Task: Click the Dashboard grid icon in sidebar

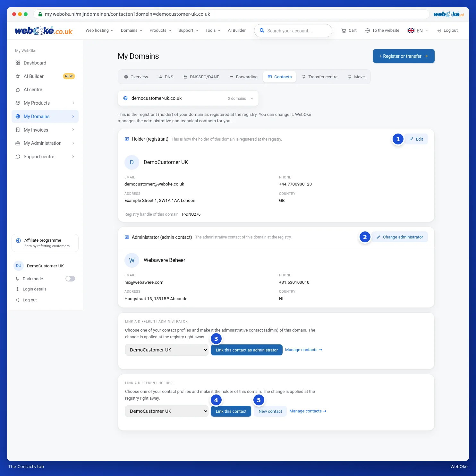Action: [18, 63]
